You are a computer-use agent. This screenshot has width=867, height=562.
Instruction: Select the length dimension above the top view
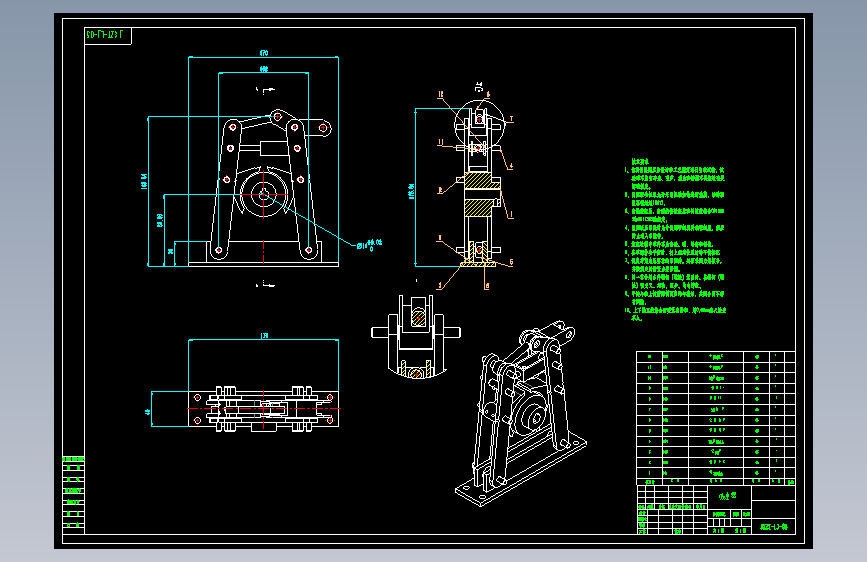click(x=264, y=336)
